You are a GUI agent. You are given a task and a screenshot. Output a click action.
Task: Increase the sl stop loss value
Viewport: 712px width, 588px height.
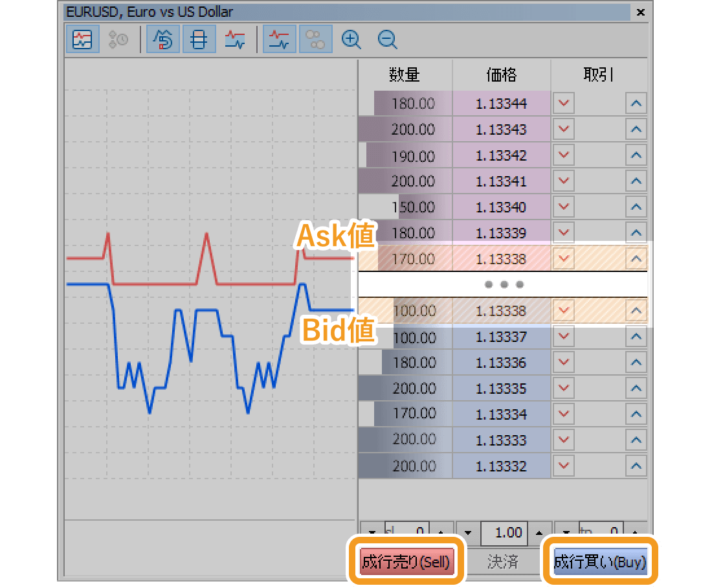tap(441, 532)
